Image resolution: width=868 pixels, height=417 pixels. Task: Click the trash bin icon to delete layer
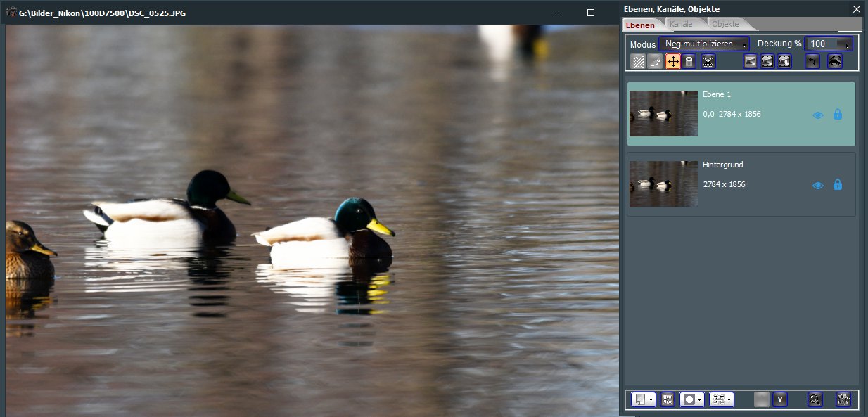point(843,399)
